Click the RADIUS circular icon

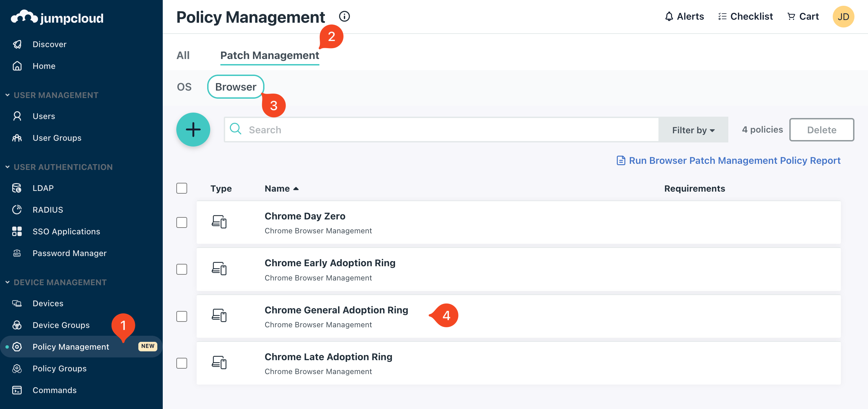click(17, 210)
